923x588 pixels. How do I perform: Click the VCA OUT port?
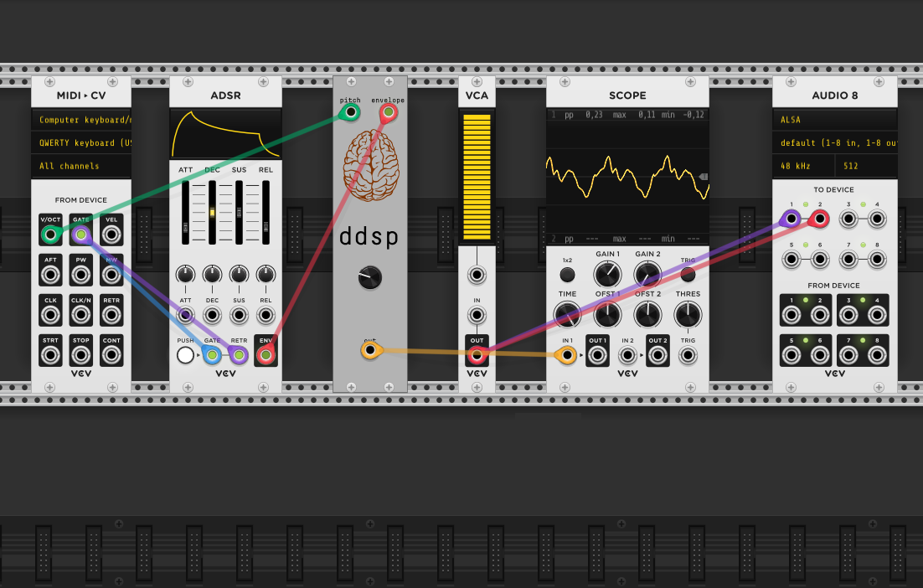[477, 355]
